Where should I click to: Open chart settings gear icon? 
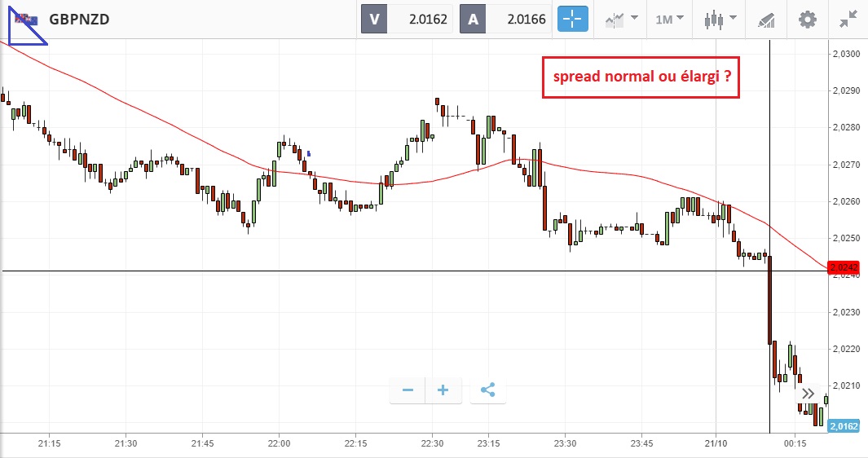click(x=807, y=19)
